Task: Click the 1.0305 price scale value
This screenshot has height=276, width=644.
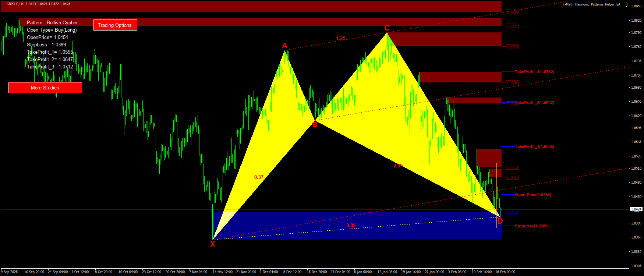Action: pos(637,266)
